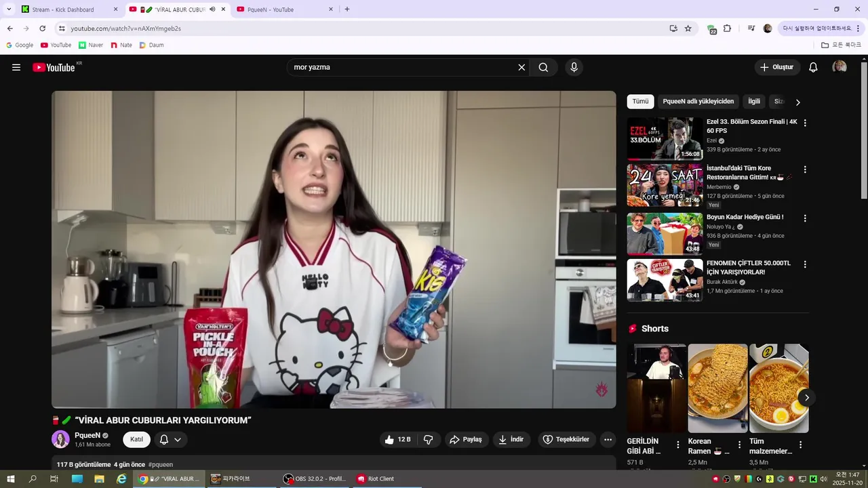The height and width of the screenshot is (488, 868).
Task: Open the FENOMEN ÇİFTLER video thumbnail
Action: pos(665,280)
